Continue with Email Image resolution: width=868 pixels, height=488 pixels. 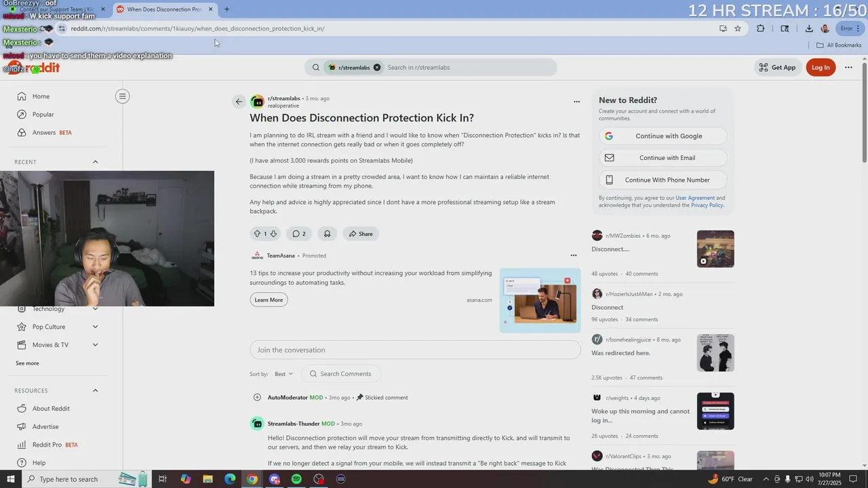click(663, 158)
